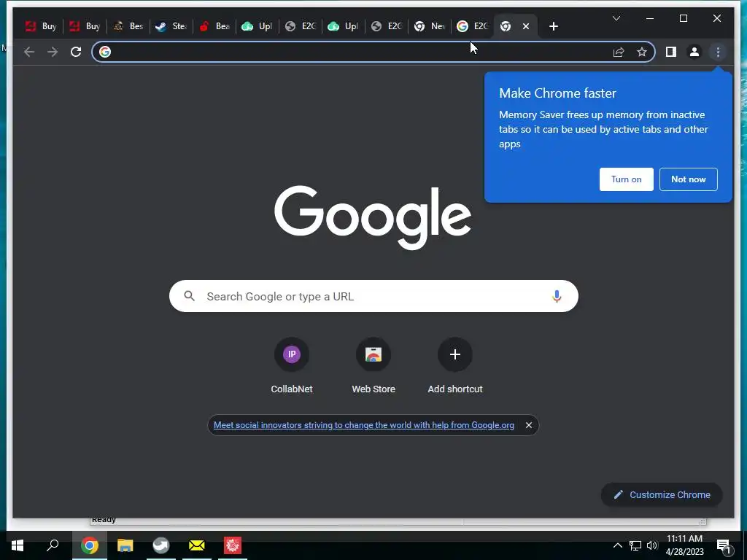Open Customize Chrome
The width and height of the screenshot is (747, 560).
(x=662, y=495)
